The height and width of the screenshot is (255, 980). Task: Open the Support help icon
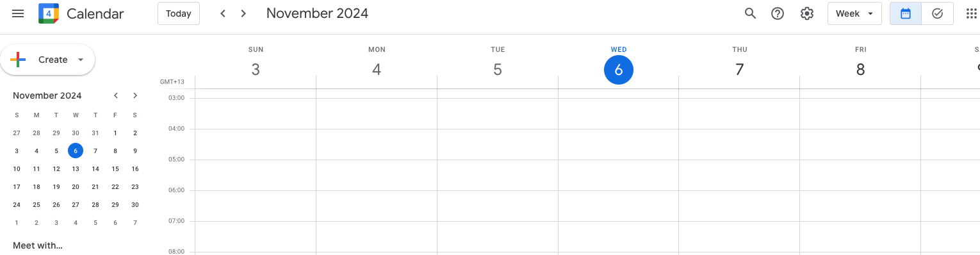pyautogui.click(x=778, y=13)
